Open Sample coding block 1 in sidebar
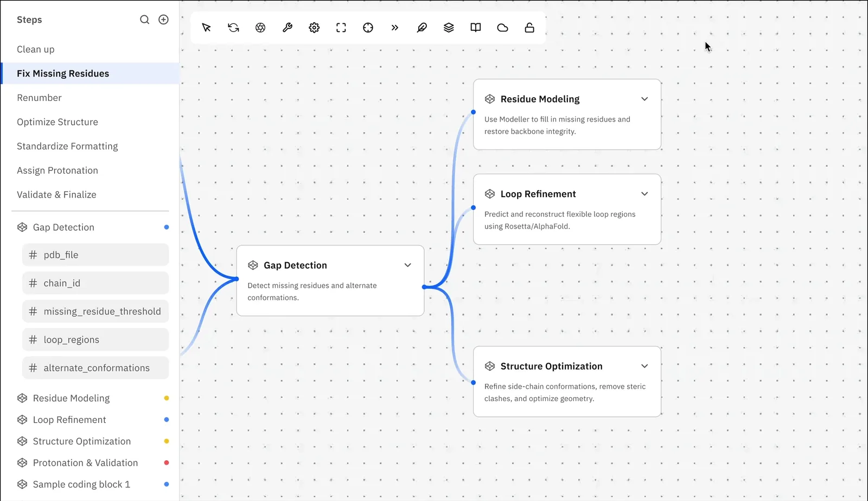This screenshot has width=868, height=501. coord(92,484)
